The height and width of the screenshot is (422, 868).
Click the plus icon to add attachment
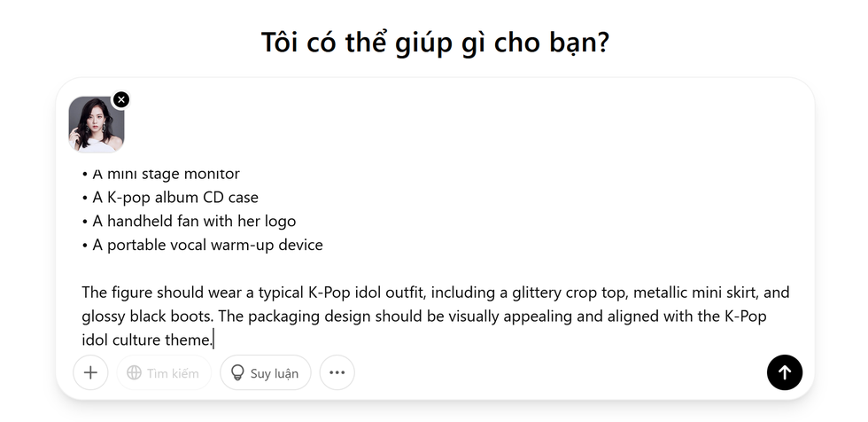tap(90, 373)
